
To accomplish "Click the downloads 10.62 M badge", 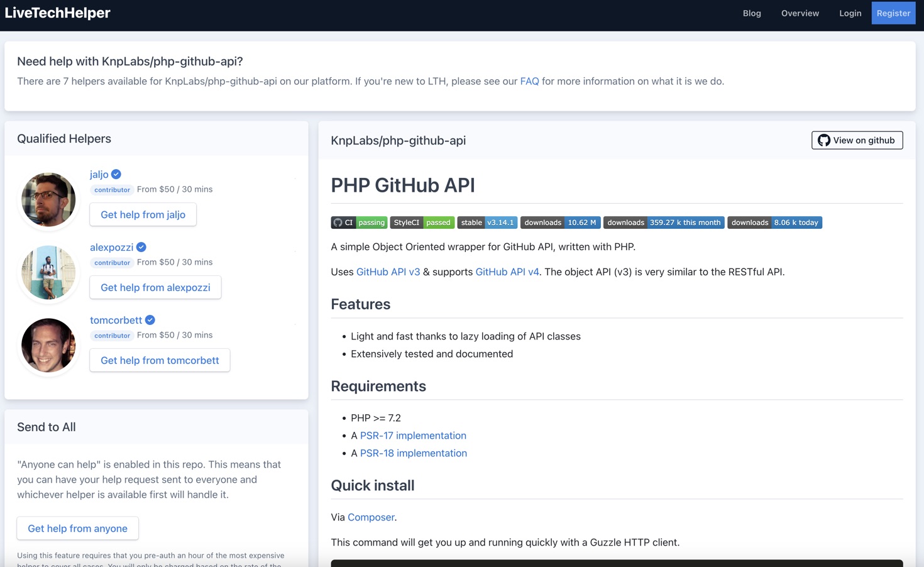I will point(560,223).
